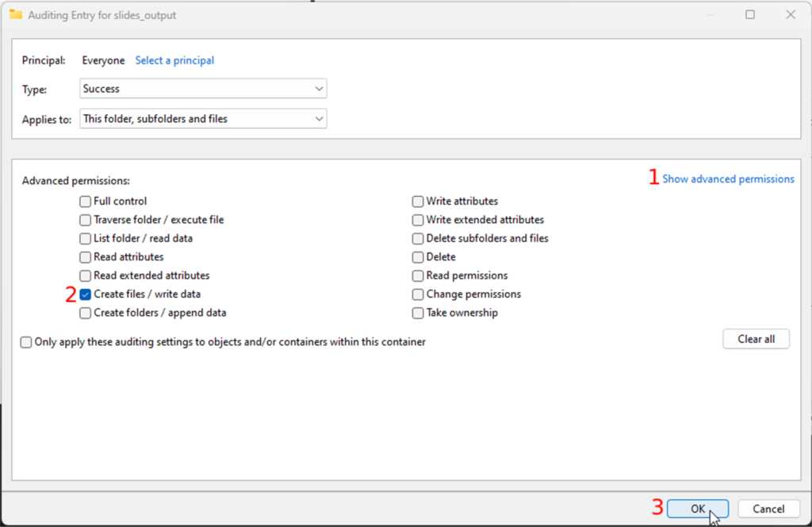Click the Type: label
The height and width of the screenshot is (527, 812).
[34, 90]
